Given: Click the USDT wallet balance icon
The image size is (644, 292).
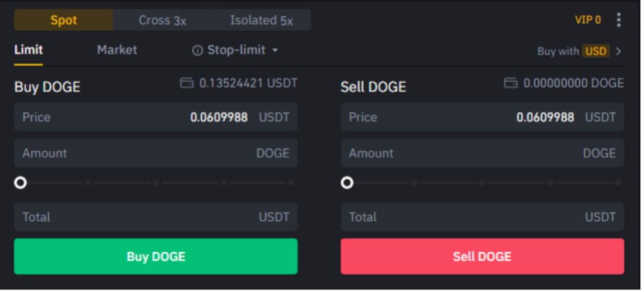Looking at the screenshot, I should pyautogui.click(x=187, y=84).
